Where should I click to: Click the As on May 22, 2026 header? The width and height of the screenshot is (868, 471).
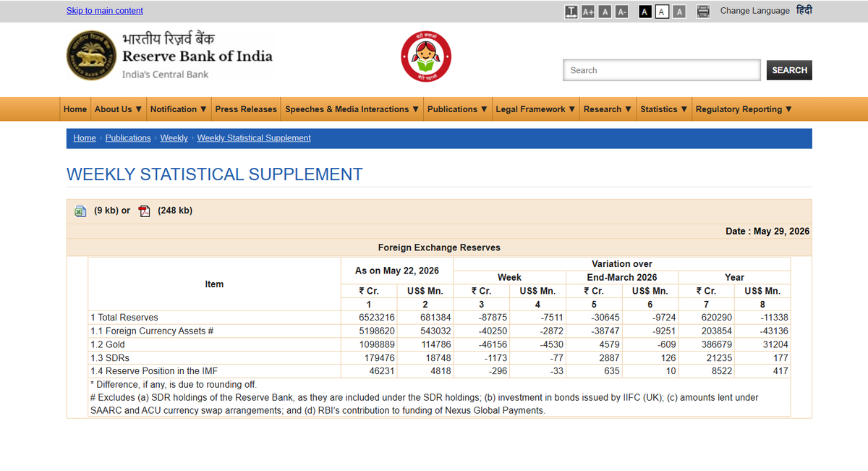pos(397,271)
